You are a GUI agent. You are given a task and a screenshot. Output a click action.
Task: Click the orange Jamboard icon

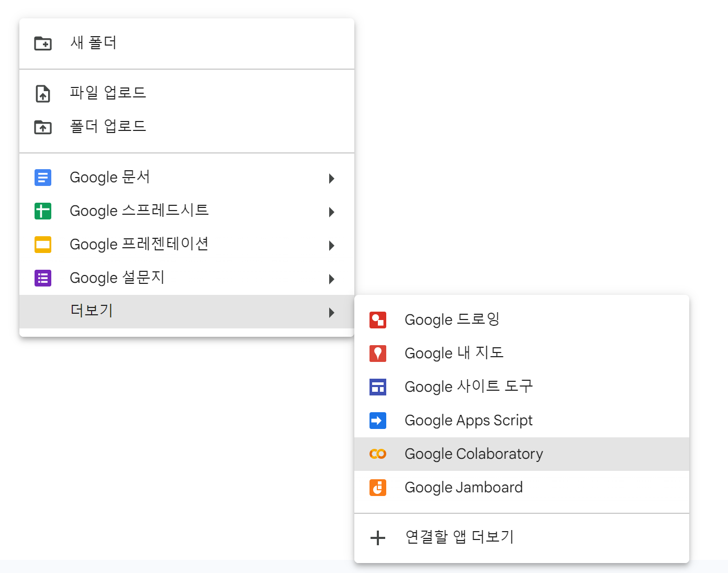point(378,488)
